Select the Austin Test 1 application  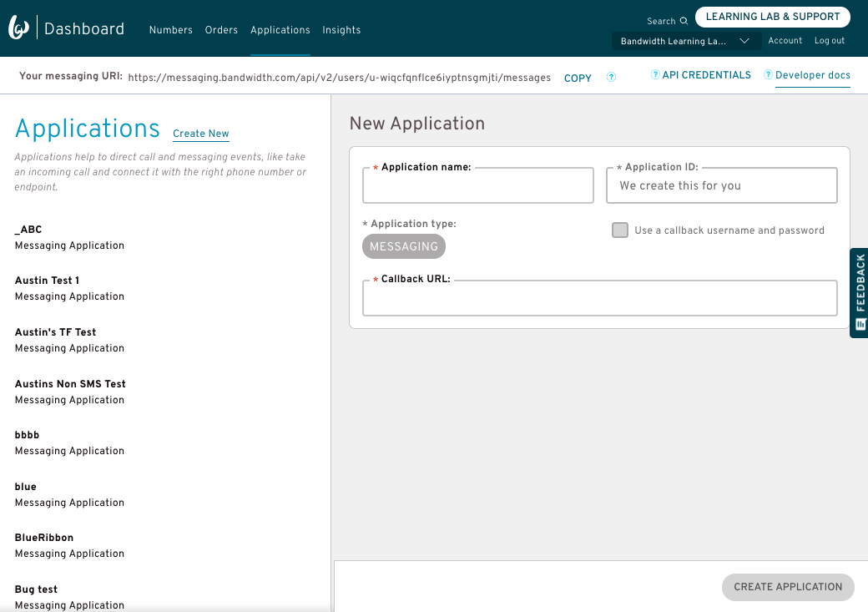pos(69,288)
